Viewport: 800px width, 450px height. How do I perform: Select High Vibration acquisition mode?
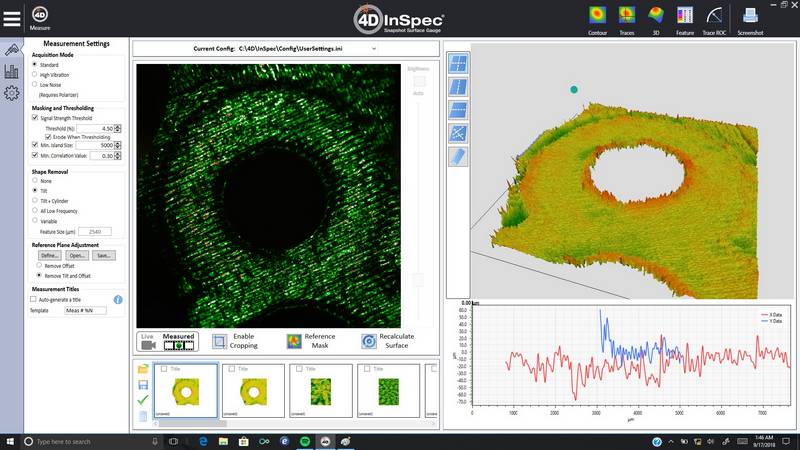(36, 74)
